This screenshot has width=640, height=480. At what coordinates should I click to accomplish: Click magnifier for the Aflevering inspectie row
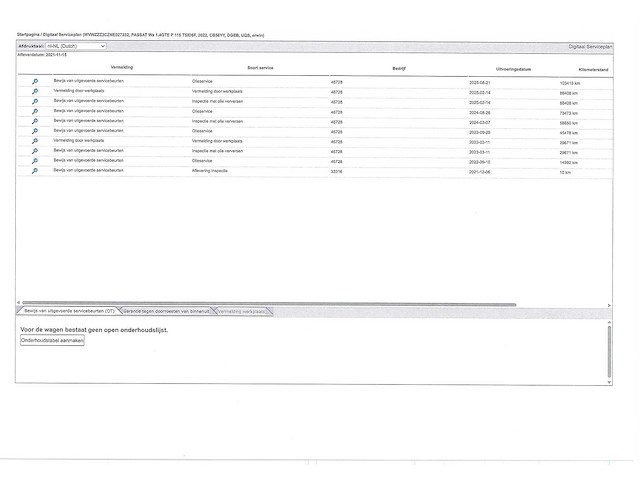[x=35, y=171]
